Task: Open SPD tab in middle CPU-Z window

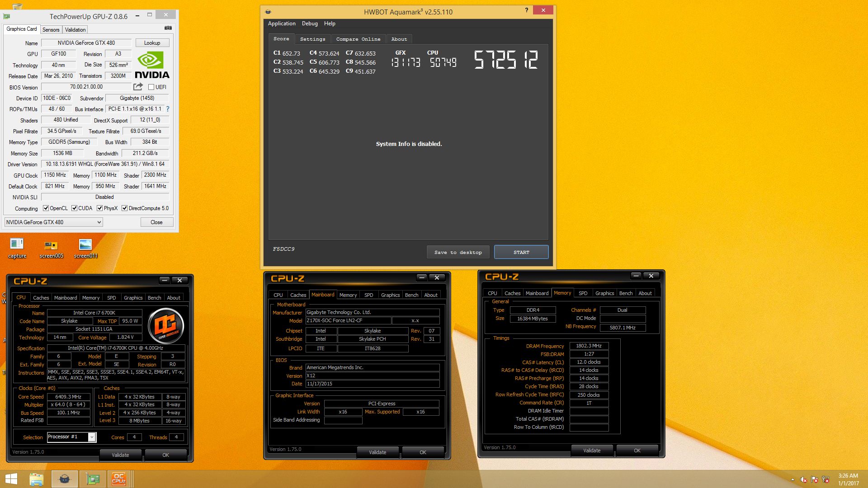Action: pos(369,295)
